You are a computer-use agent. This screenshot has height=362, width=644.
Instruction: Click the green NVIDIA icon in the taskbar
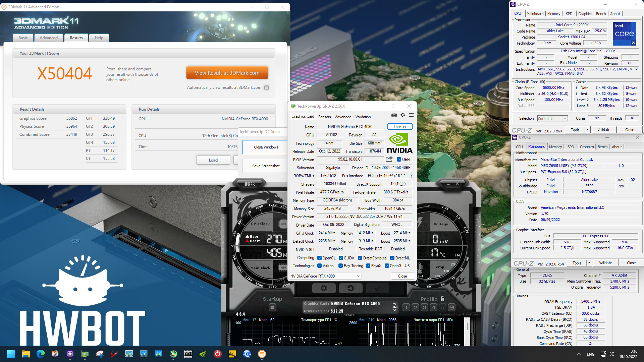coord(203,354)
